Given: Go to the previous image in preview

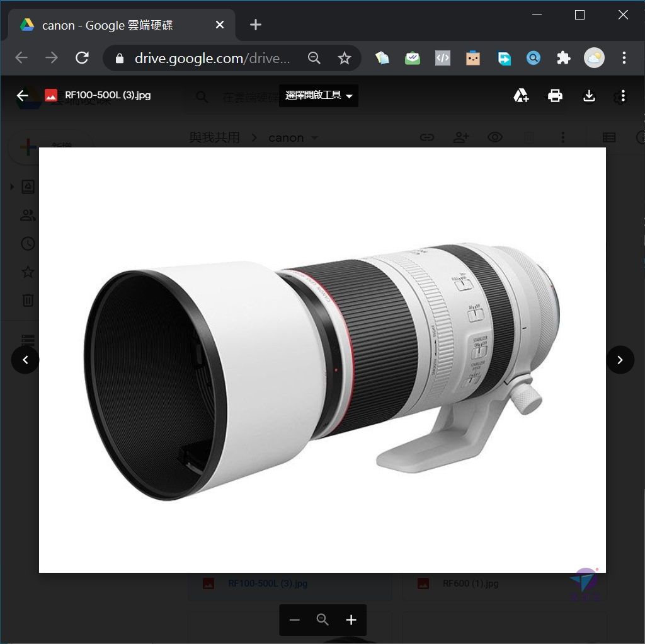Looking at the screenshot, I should tap(25, 360).
